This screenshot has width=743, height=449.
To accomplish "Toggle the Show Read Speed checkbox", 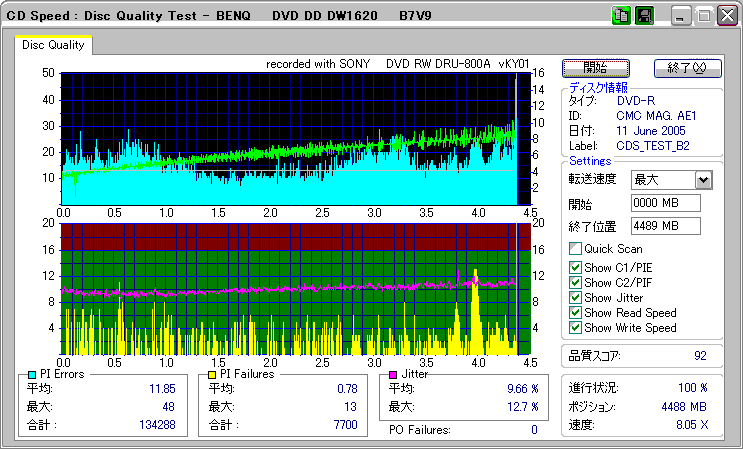I will (575, 313).
